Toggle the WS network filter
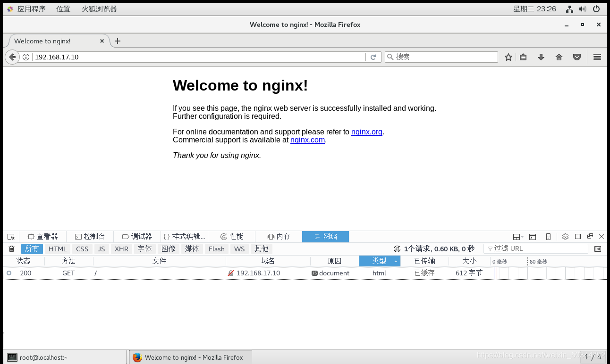The width and height of the screenshot is (610, 364). pos(240,249)
